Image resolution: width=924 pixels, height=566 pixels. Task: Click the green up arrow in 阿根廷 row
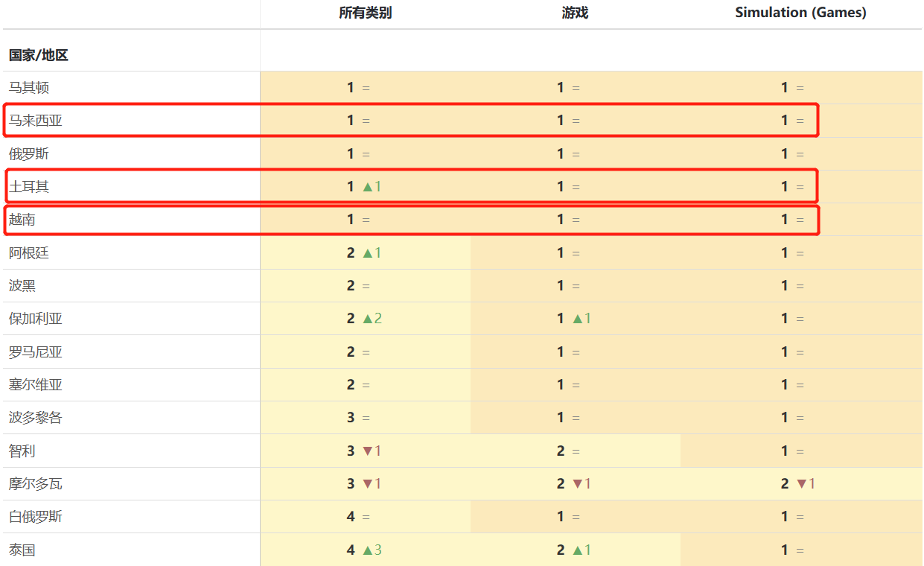[x=367, y=253]
